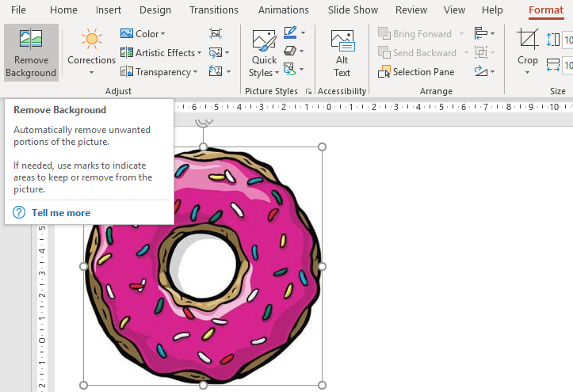573x392 pixels.
Task: Open the Alt Text pane
Action: point(342,53)
